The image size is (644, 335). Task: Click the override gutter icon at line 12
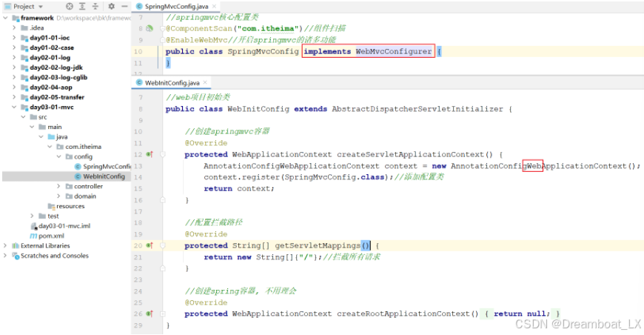point(150,155)
